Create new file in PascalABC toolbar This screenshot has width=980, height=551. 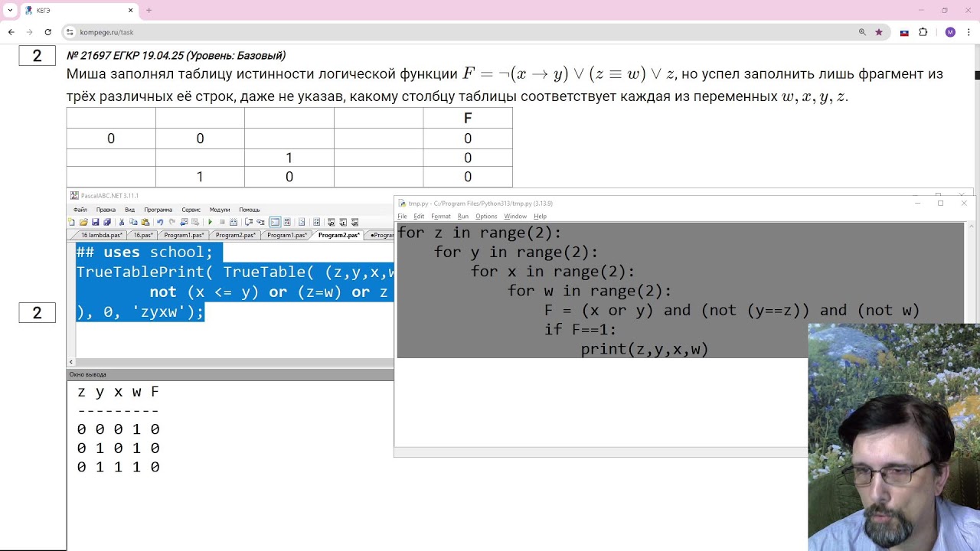click(72, 222)
